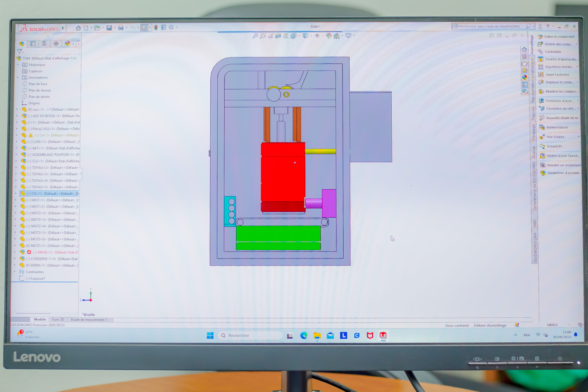This screenshot has width=588, height=392.
Task: Expand the Historique tree node
Action: tap(18, 65)
